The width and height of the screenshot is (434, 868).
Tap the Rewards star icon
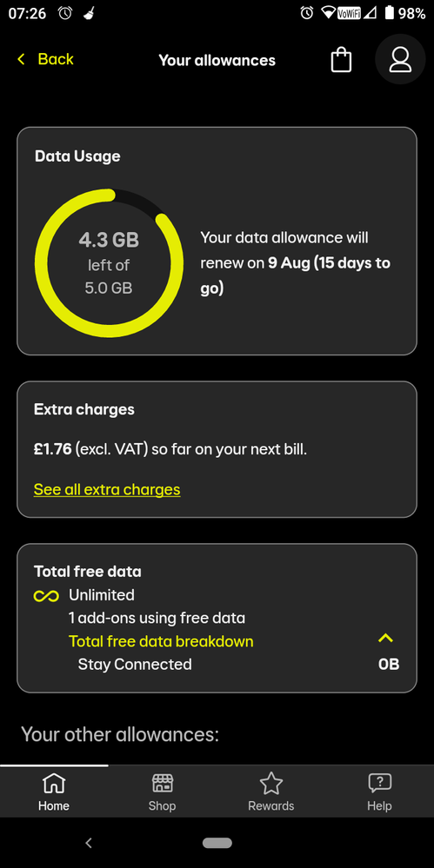point(271,784)
